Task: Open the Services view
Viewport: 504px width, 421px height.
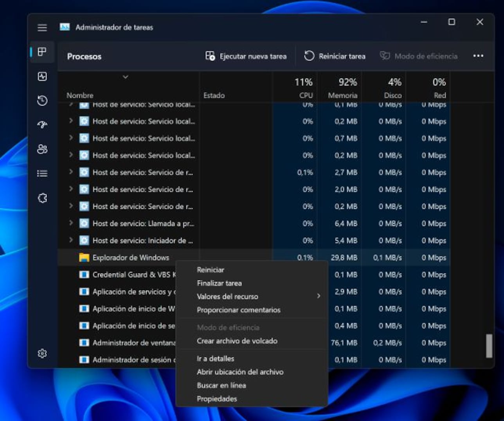Action: [x=42, y=198]
